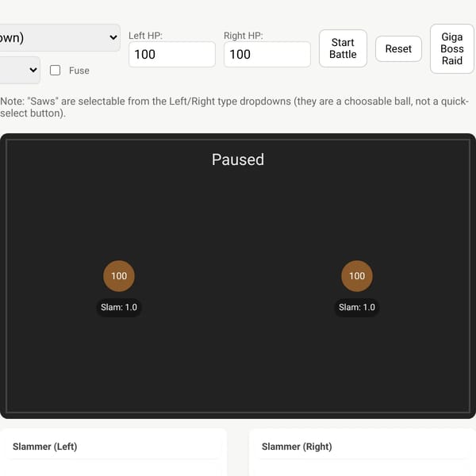This screenshot has height=476, width=476.
Task: Click the Reset button
Action: [398, 48]
